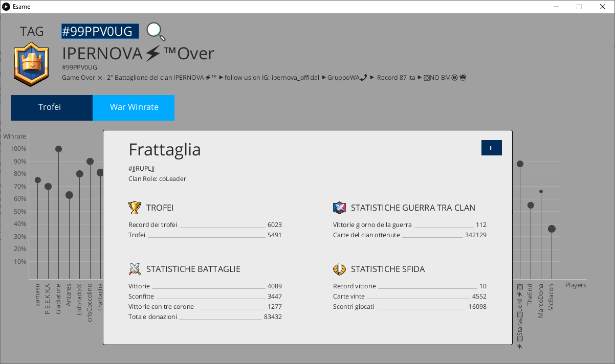This screenshot has height=364, width=615.
Task: Switch to the War Winrate tab
Action: tap(134, 107)
